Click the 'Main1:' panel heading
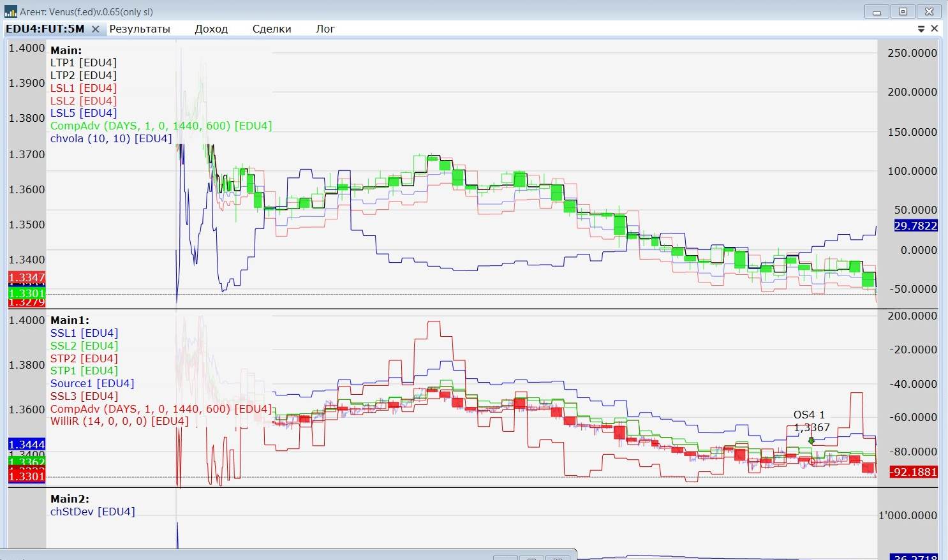This screenshot has height=560, width=948. click(x=70, y=320)
